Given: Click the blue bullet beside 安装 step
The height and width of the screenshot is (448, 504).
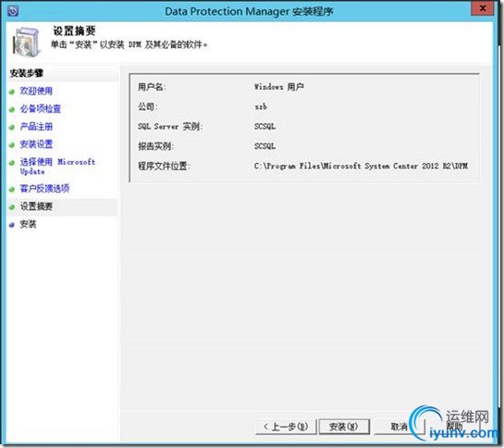Looking at the screenshot, I should (x=12, y=225).
